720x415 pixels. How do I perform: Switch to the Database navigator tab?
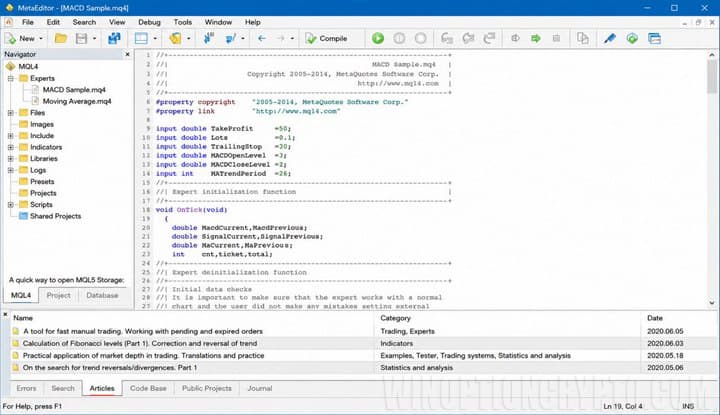pyautogui.click(x=102, y=295)
